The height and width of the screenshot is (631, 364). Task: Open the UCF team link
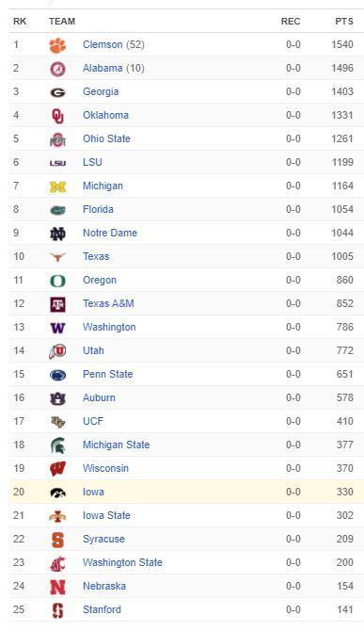[93, 421]
